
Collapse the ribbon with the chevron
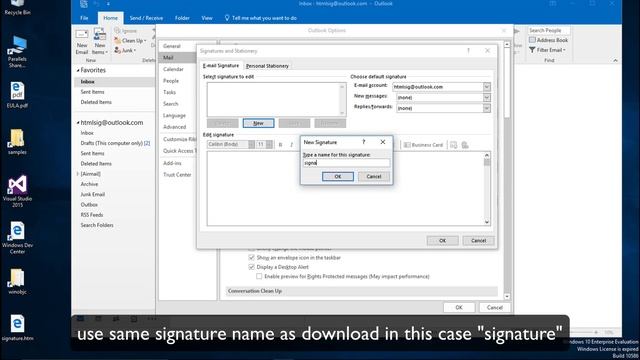pos(615,60)
